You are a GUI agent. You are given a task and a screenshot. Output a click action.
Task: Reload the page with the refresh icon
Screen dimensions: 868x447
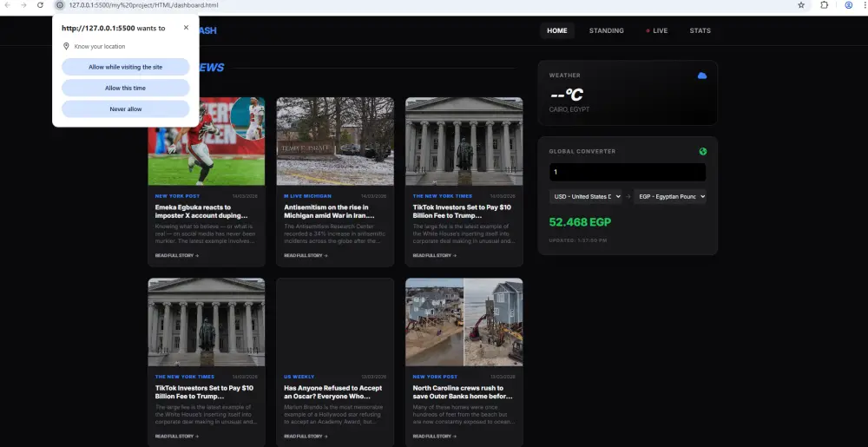[41, 5]
